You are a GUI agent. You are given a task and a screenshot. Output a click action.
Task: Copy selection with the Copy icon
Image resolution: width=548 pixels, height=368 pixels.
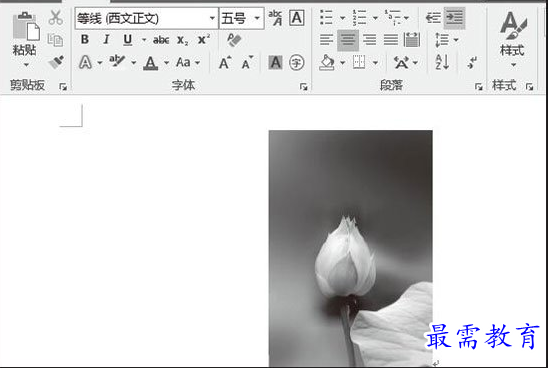[56, 40]
